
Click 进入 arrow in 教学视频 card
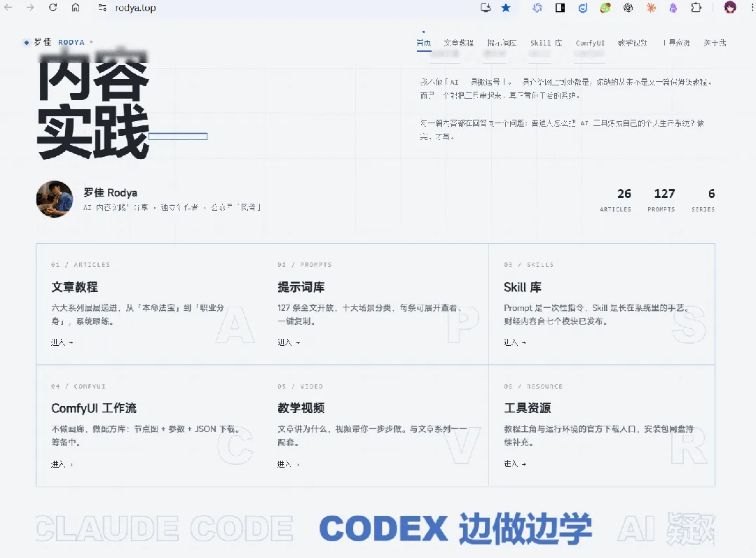coord(289,464)
